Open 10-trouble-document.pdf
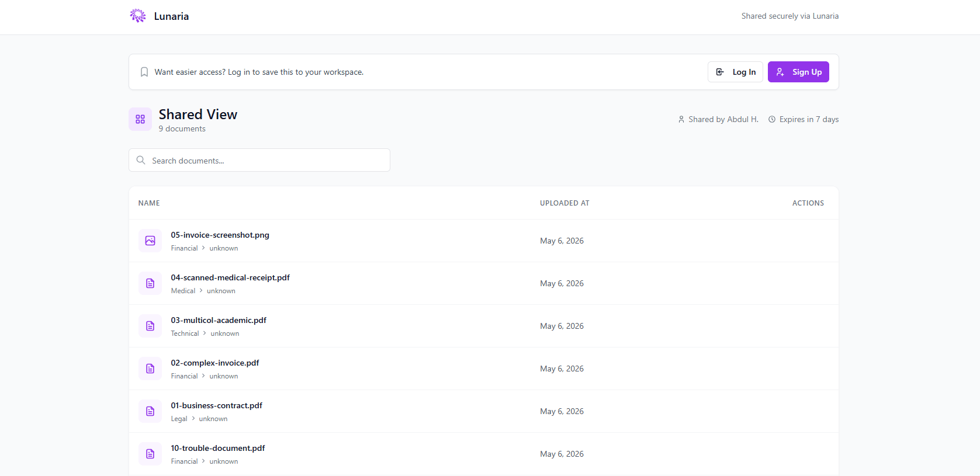Image resolution: width=980 pixels, height=476 pixels. 218,448
